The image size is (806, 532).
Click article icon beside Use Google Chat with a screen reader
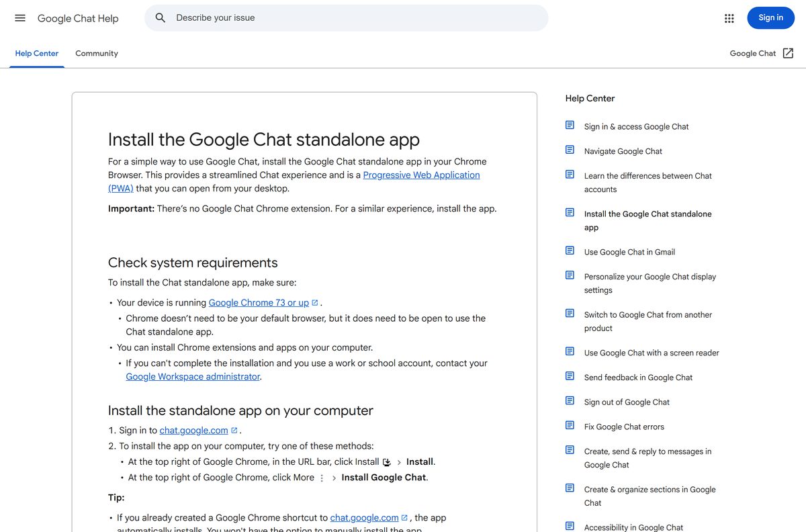tap(570, 351)
